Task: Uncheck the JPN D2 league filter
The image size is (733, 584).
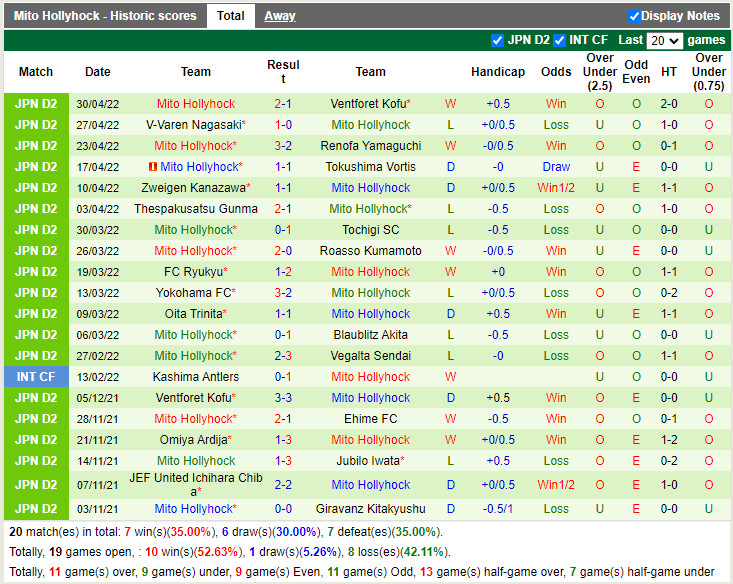Action: [497, 41]
